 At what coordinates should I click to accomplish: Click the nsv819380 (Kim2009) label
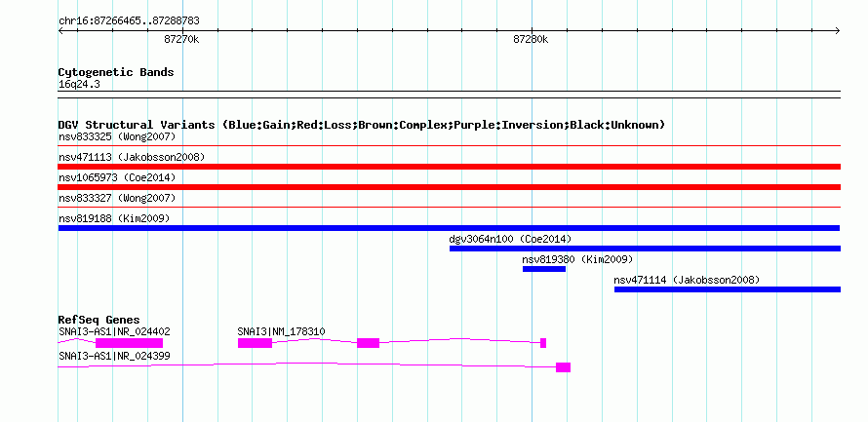[577, 259]
